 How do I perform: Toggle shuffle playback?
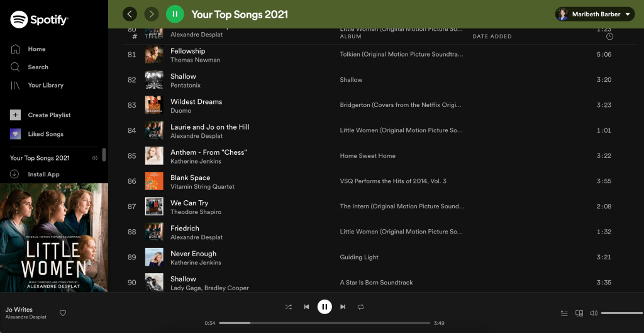[x=288, y=307]
